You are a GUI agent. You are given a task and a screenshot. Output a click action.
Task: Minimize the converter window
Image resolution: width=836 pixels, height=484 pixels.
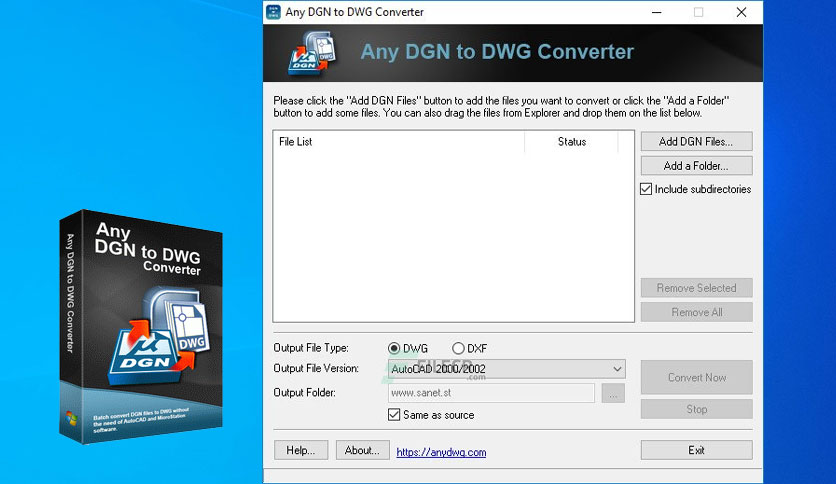[x=657, y=12]
